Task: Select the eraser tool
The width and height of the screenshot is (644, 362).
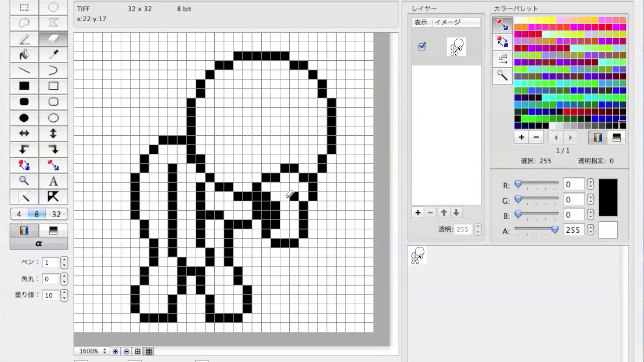Action: tap(53, 39)
